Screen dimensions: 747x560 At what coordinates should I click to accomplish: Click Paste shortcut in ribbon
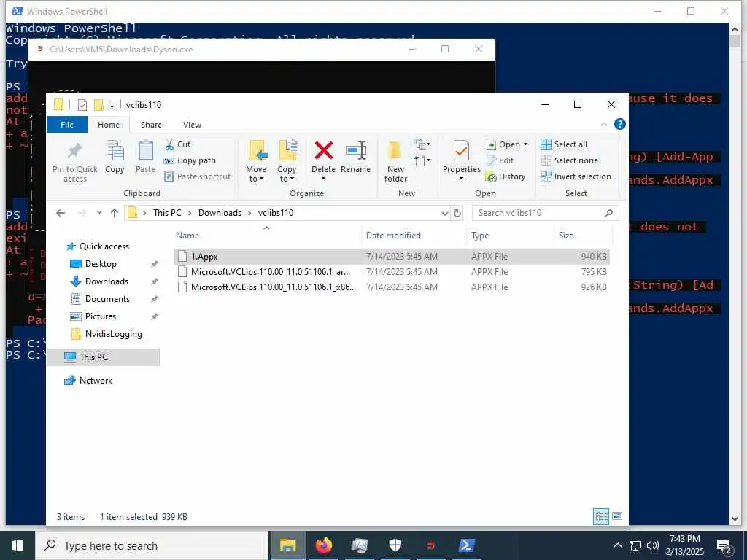(x=197, y=176)
